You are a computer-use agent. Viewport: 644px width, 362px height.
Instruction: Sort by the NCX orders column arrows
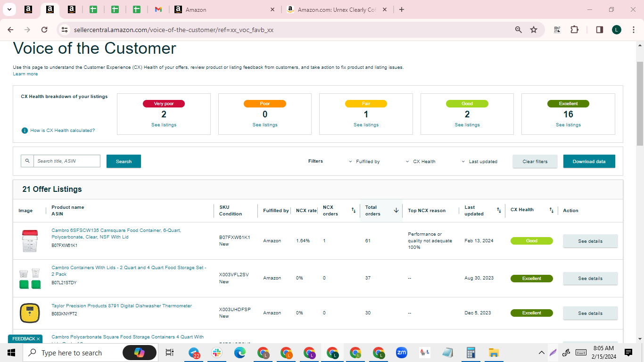point(354,210)
